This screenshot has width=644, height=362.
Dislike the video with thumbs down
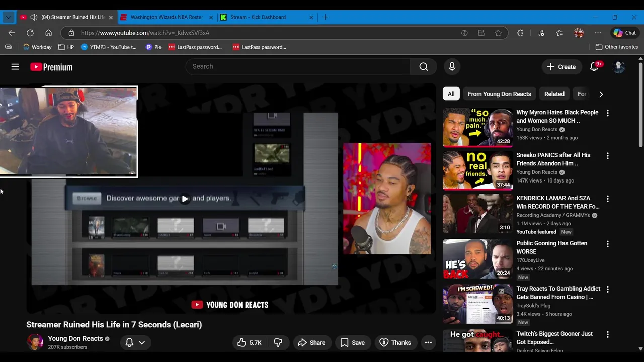coord(278,343)
